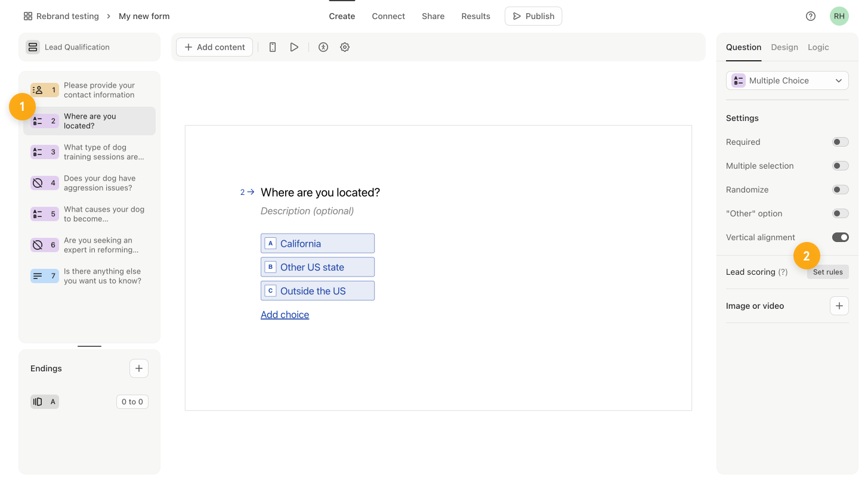Select question 6 Are you seeking an expert
868x484 pixels.
(89, 245)
